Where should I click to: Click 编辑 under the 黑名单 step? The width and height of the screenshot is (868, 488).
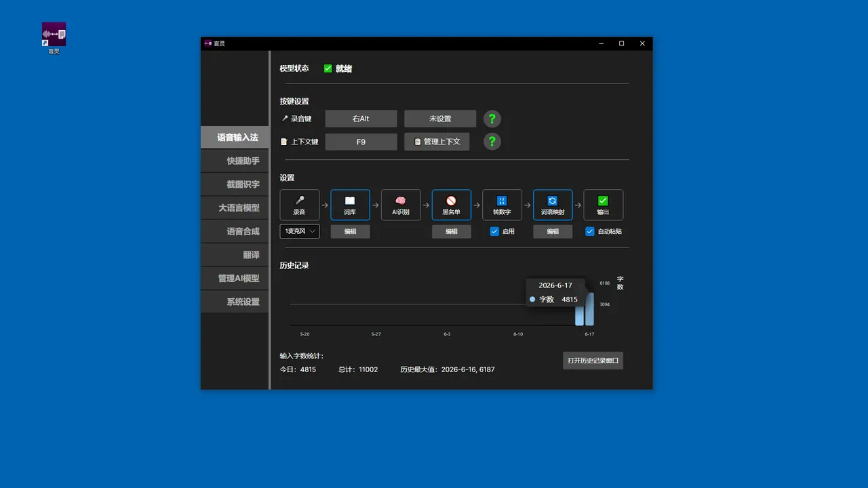click(451, 231)
